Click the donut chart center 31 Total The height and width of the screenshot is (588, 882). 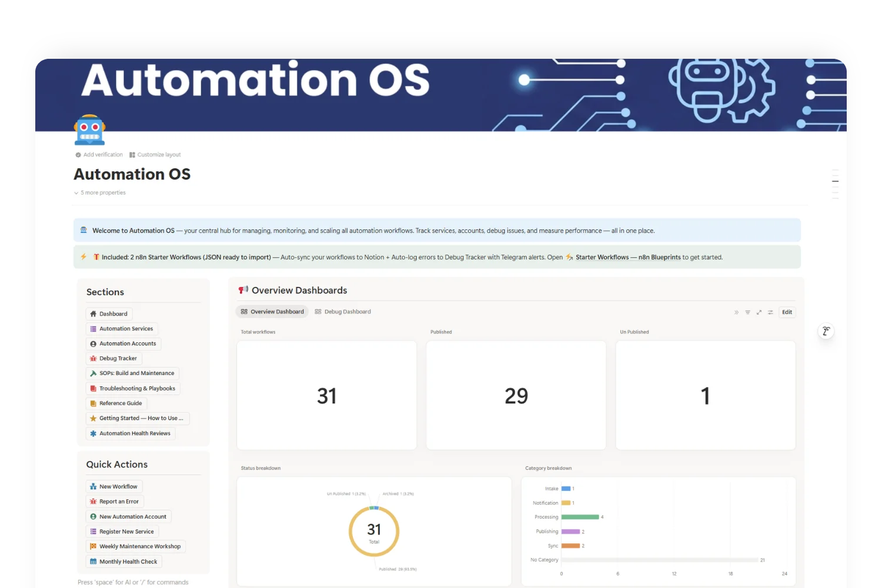(374, 532)
